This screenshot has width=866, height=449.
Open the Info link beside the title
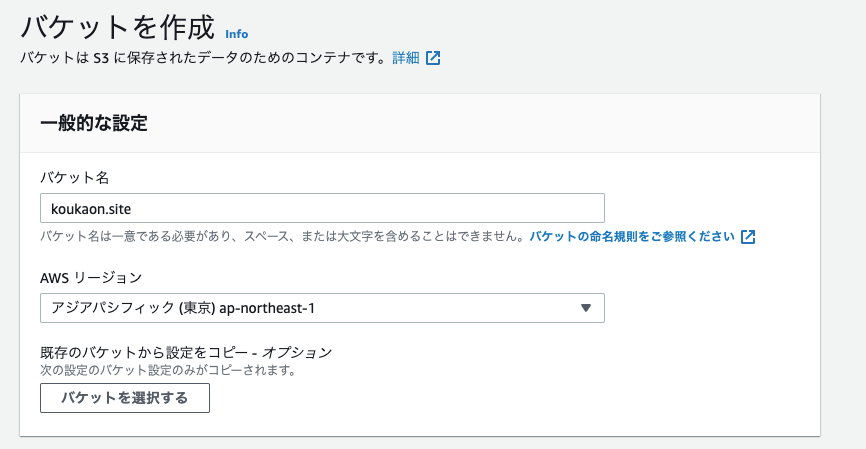point(236,34)
